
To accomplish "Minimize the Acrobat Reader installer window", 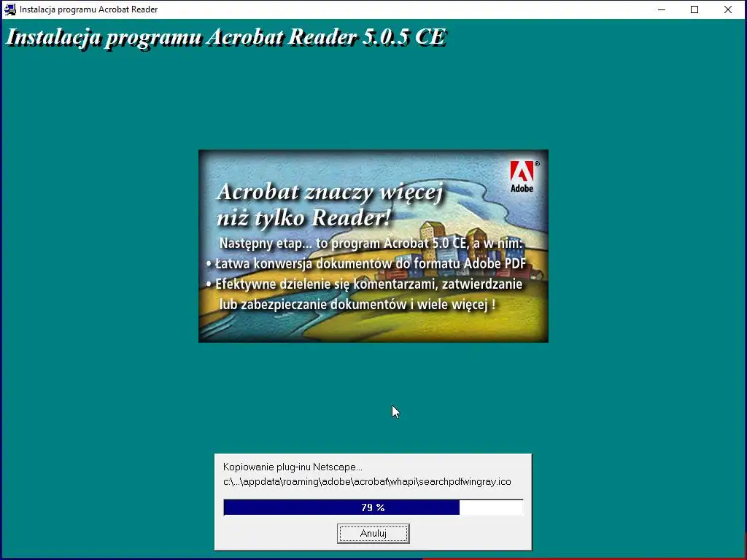I will coord(661,9).
